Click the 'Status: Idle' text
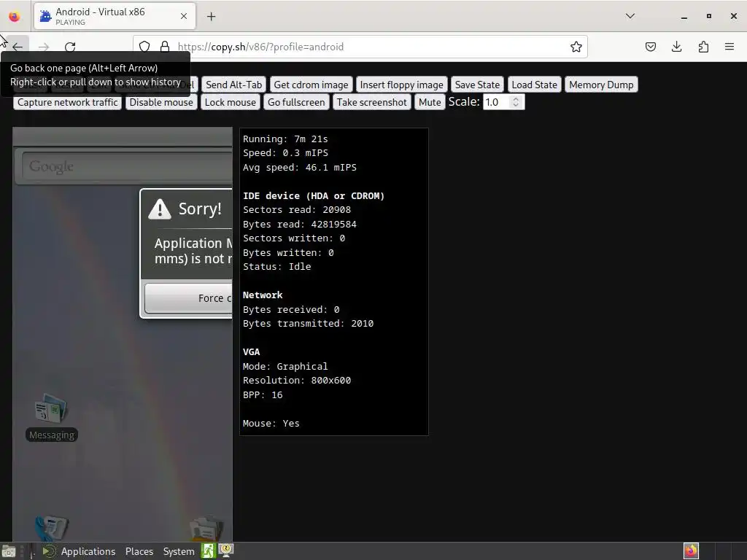 (x=276, y=267)
